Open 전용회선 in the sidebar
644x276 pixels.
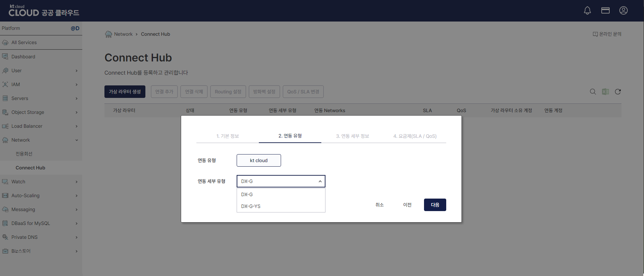(x=24, y=154)
